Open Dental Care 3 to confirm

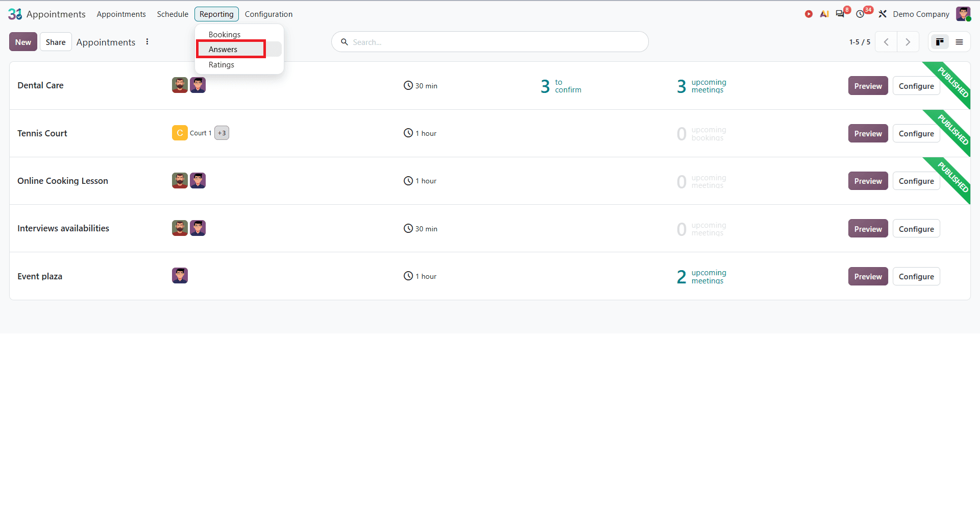click(x=561, y=86)
